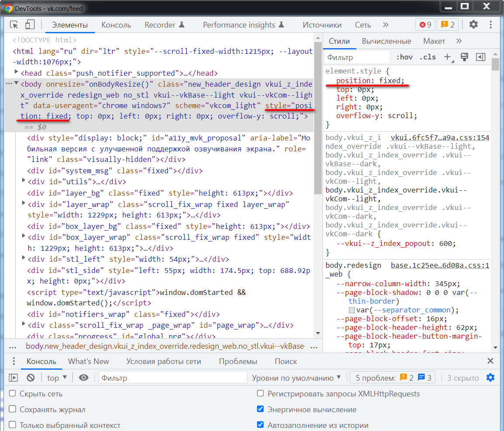Click the new style rule plus icon

(x=447, y=57)
